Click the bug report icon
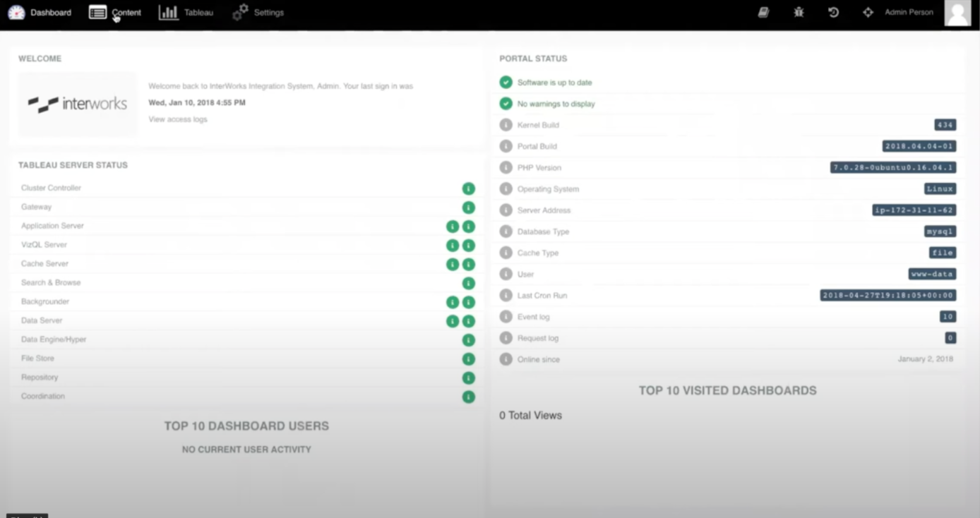 tap(799, 12)
